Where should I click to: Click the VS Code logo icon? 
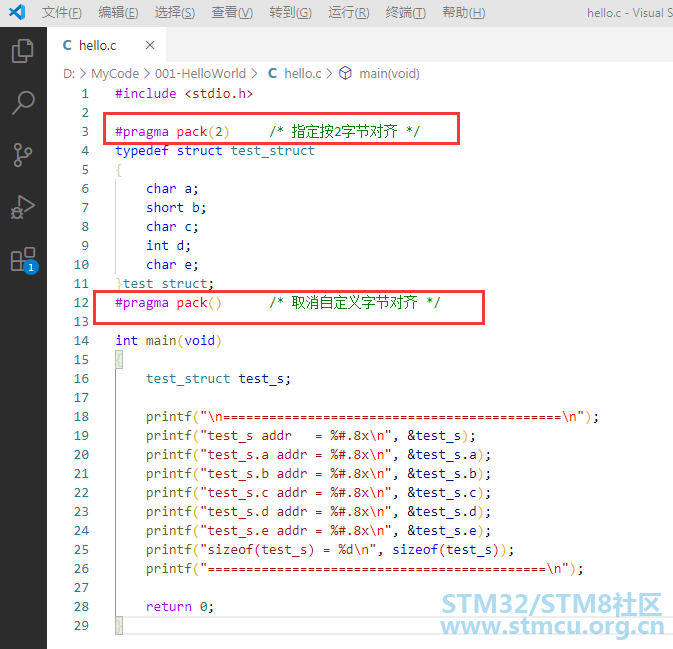coord(17,12)
